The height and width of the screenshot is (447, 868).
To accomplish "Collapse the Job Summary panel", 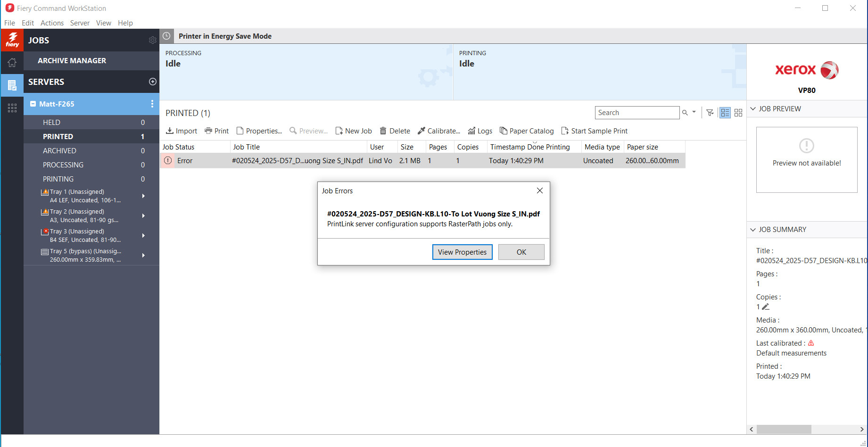I will click(x=753, y=230).
